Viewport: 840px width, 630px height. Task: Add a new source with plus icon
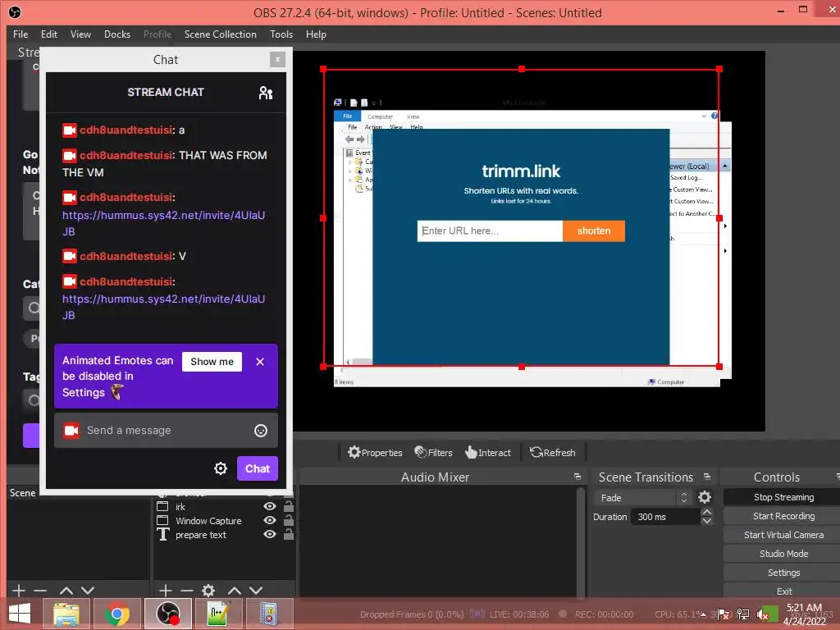166,591
